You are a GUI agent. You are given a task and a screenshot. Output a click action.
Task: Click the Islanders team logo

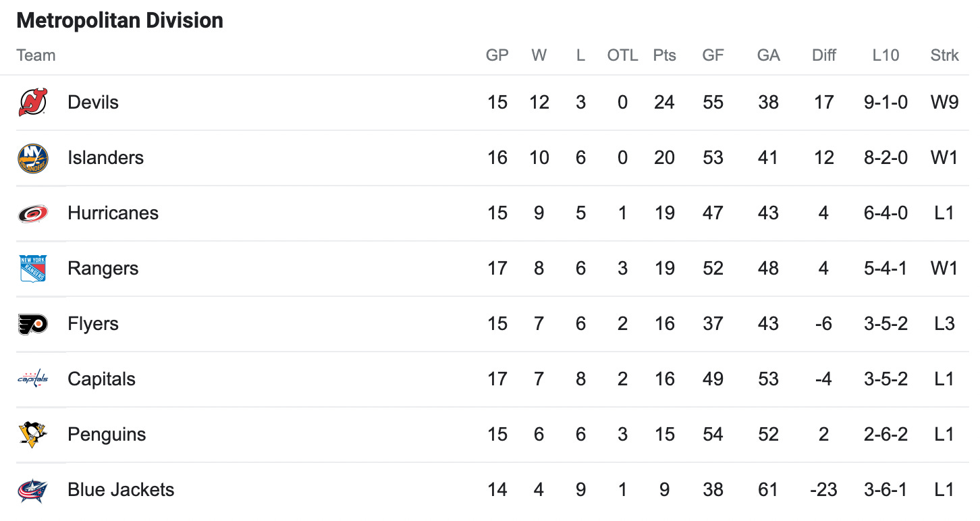[x=32, y=158]
